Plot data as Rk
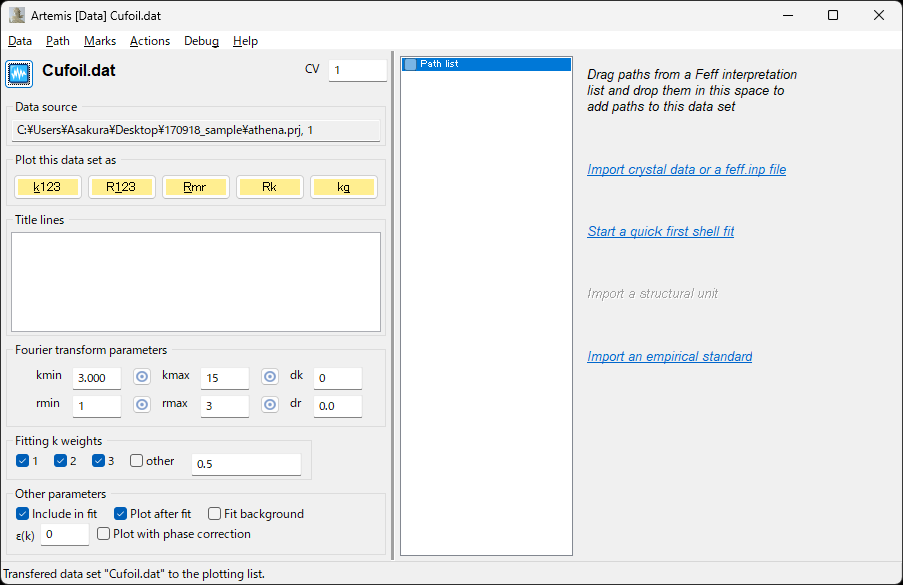Screen dimensions: 903x585 pos(270,187)
